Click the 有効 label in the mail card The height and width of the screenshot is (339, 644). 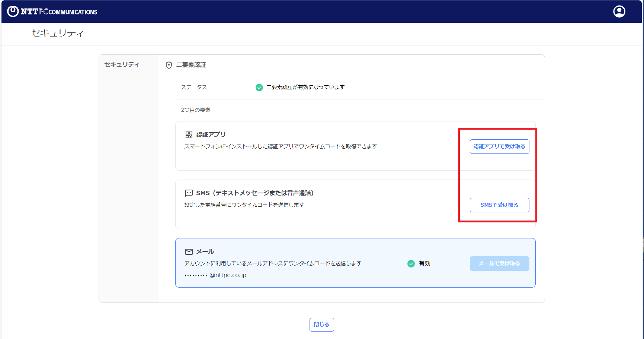[x=424, y=263]
